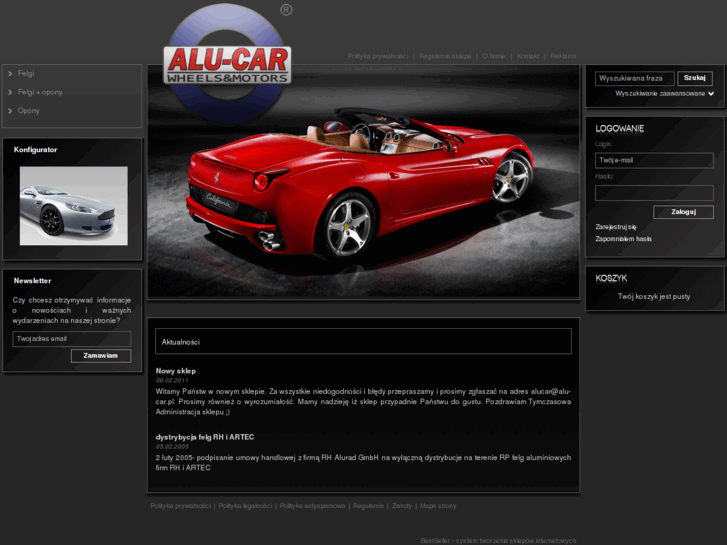This screenshot has width=727, height=545.
Task: Open the Polityka prywatności top link
Action: tap(378, 56)
